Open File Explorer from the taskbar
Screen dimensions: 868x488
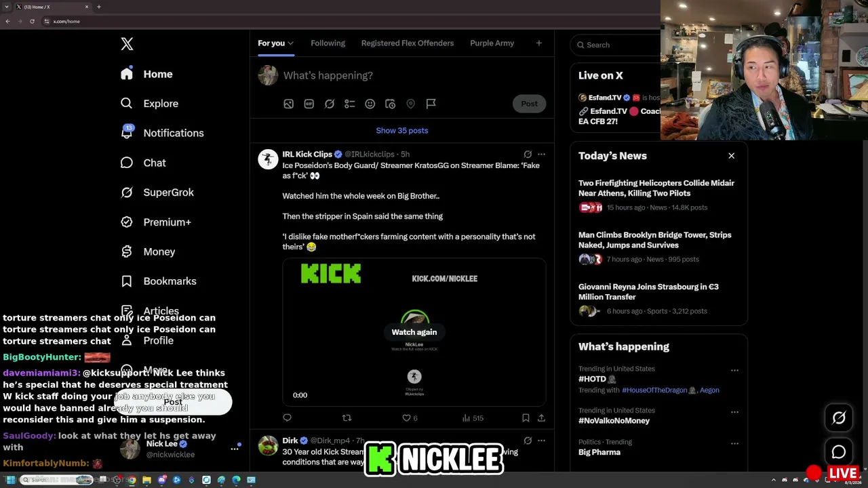(146, 480)
